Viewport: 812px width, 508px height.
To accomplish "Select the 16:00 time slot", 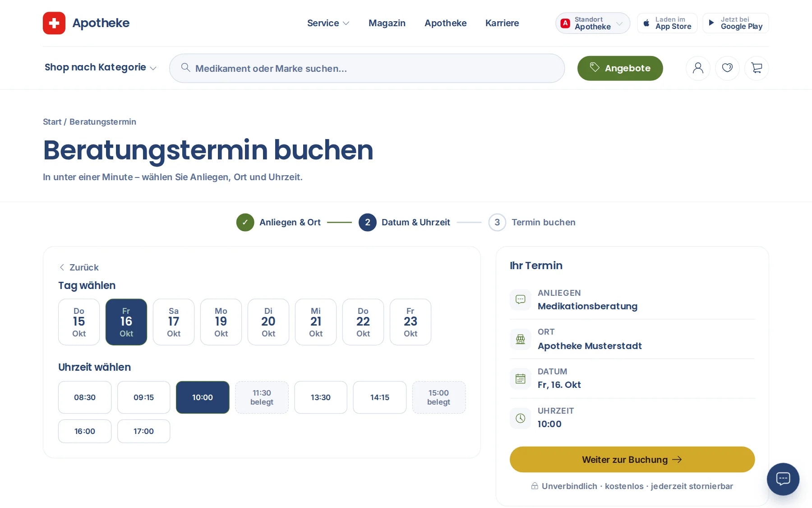I will coord(85,431).
